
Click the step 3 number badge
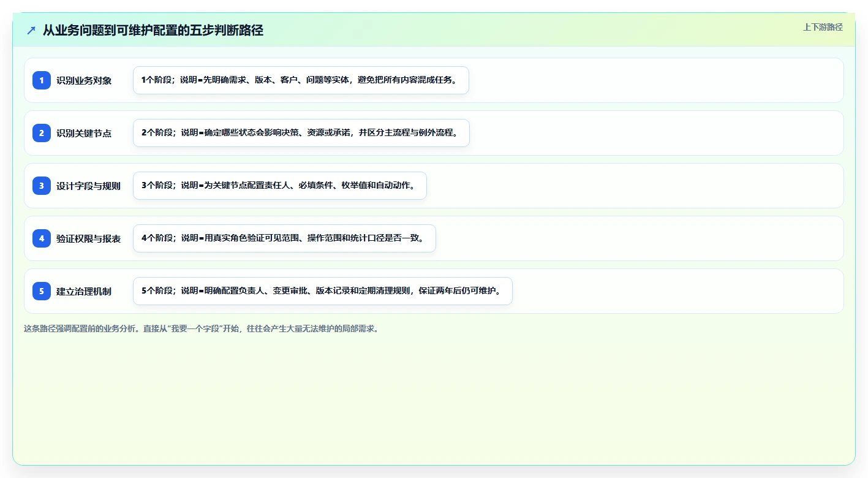pos(42,186)
